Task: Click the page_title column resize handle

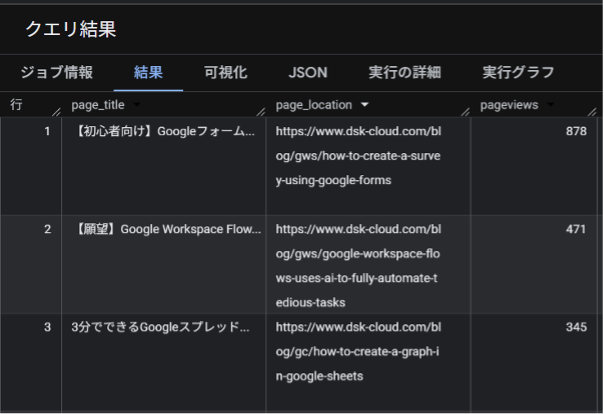Action: pyautogui.click(x=261, y=112)
